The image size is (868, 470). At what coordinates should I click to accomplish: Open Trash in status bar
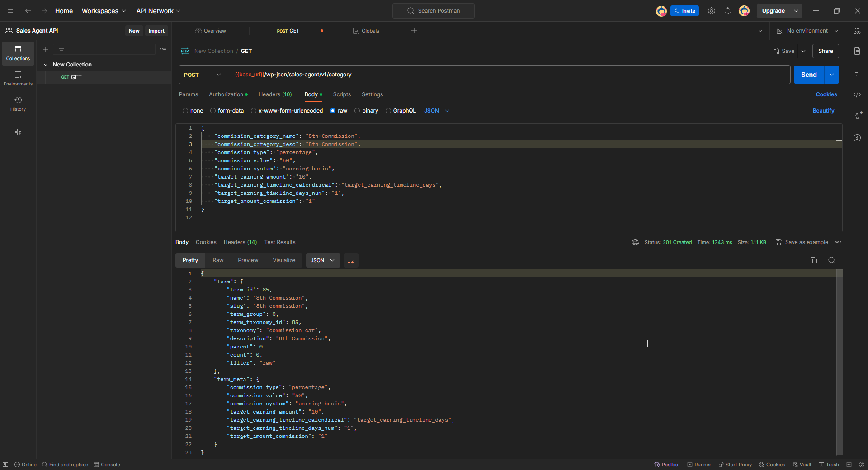point(829,465)
